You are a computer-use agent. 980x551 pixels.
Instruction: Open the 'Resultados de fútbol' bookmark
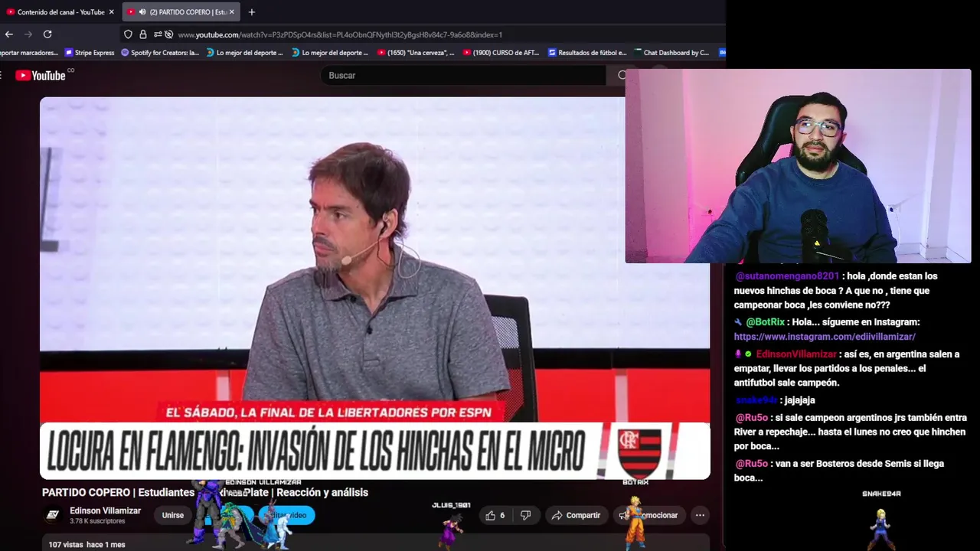point(587,53)
